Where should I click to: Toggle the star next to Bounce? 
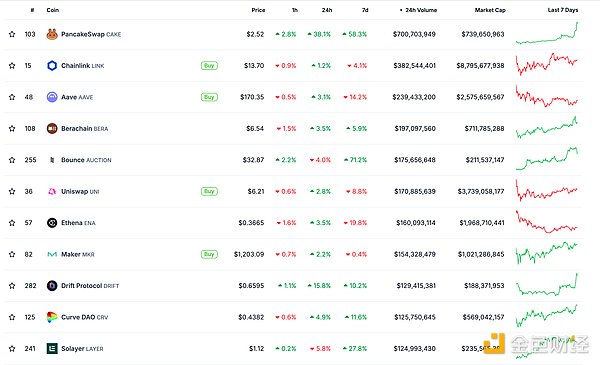click(12, 160)
